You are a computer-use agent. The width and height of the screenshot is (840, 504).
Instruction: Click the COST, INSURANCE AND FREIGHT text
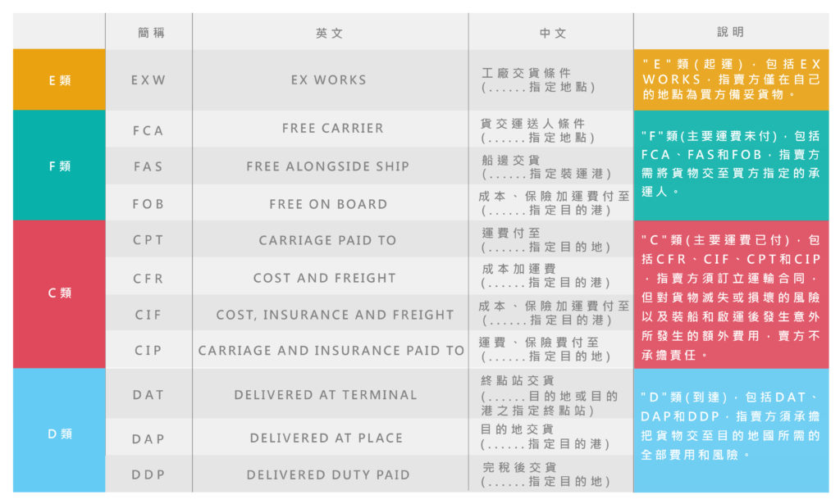(335, 315)
